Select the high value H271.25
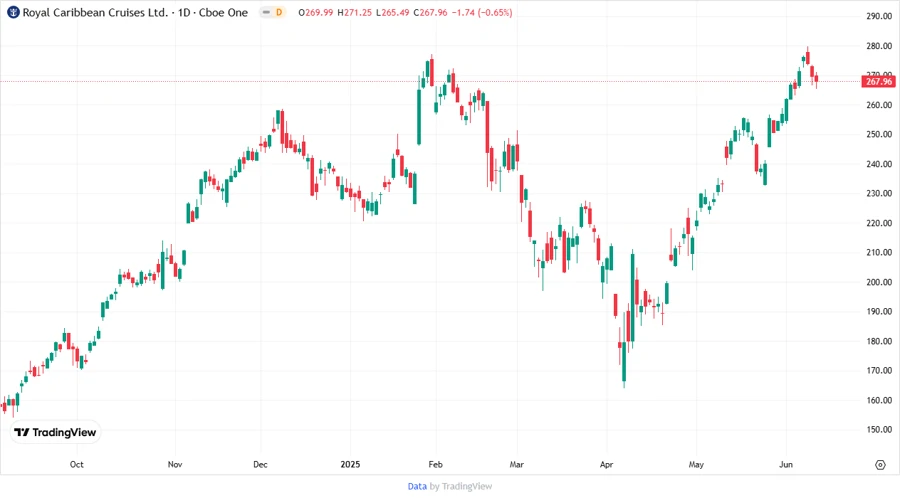This screenshot has width=900, height=498. pyautogui.click(x=354, y=12)
